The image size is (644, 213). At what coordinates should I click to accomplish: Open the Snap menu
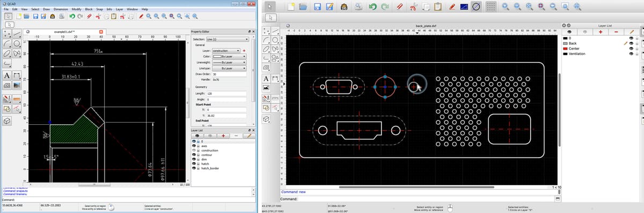pos(99,10)
